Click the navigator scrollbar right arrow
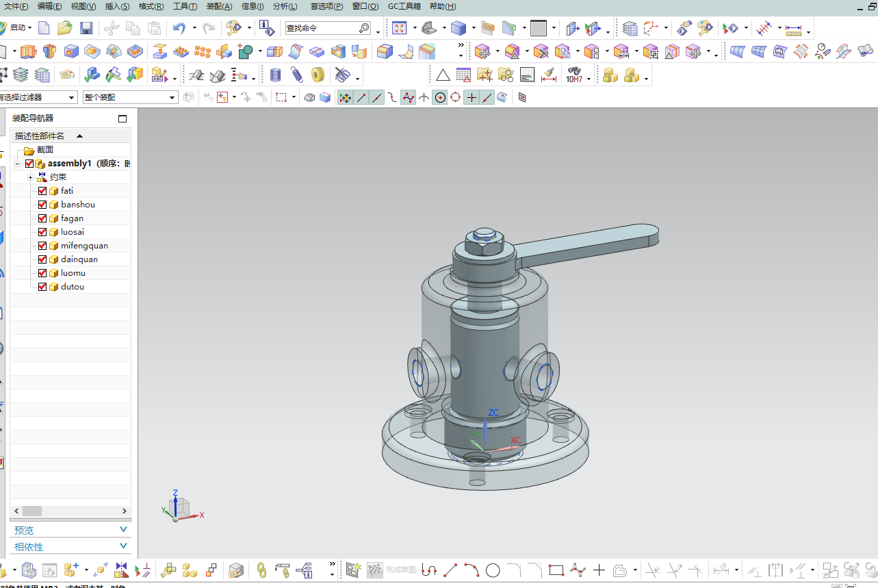The image size is (878, 588). [x=125, y=511]
